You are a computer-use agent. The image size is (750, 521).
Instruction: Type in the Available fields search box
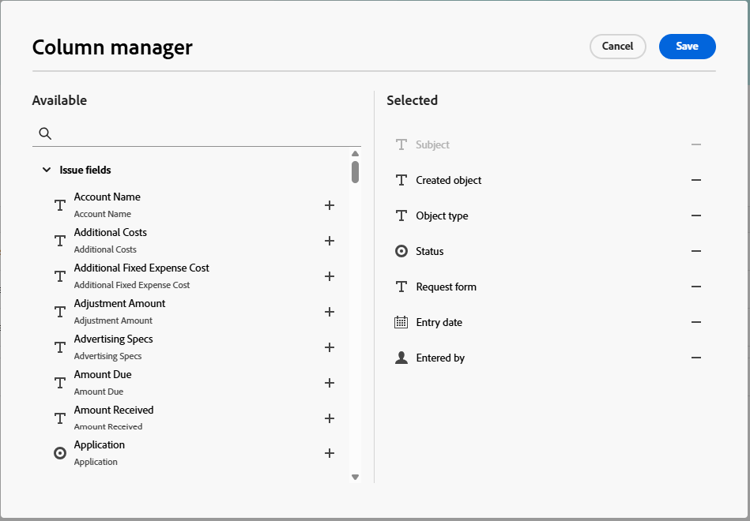coord(200,133)
